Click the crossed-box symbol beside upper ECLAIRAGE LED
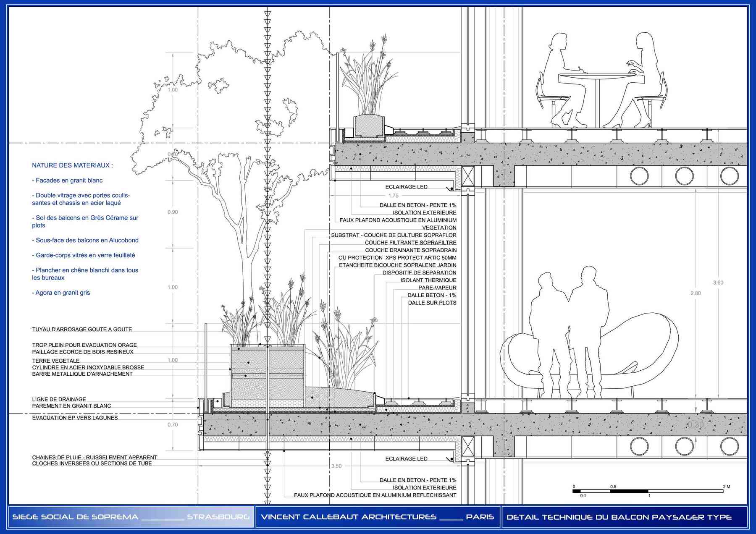Image resolution: width=756 pixels, height=534 pixels. [467, 176]
